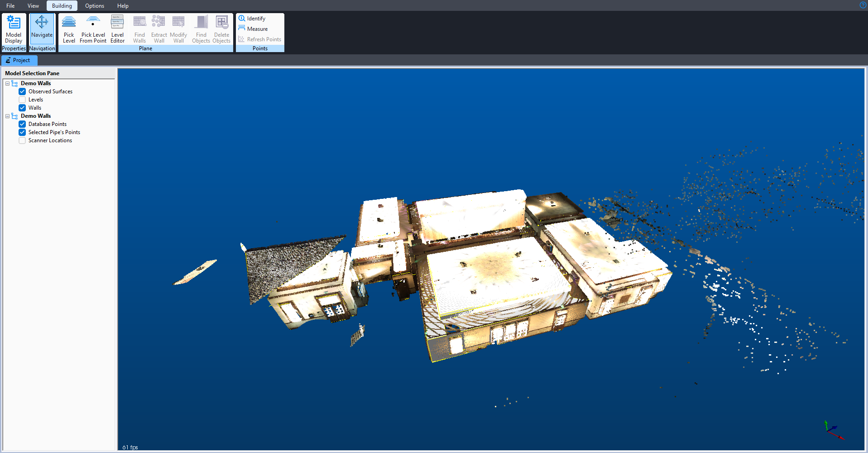868x453 pixels.
Task: Enable the Levels checkbox
Action: [x=22, y=100]
